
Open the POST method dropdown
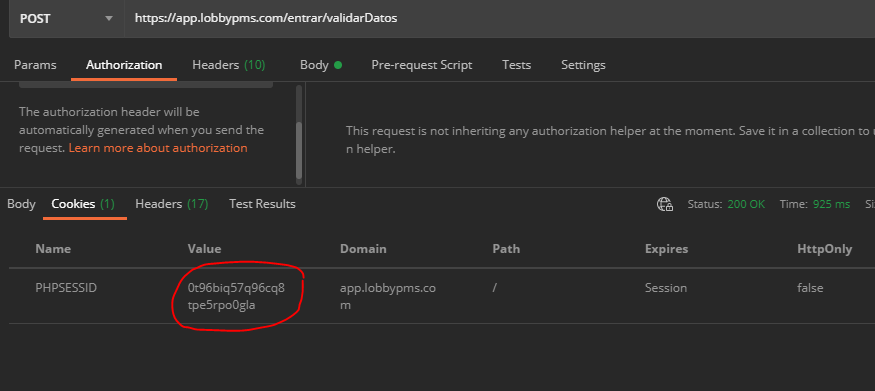click(x=66, y=18)
